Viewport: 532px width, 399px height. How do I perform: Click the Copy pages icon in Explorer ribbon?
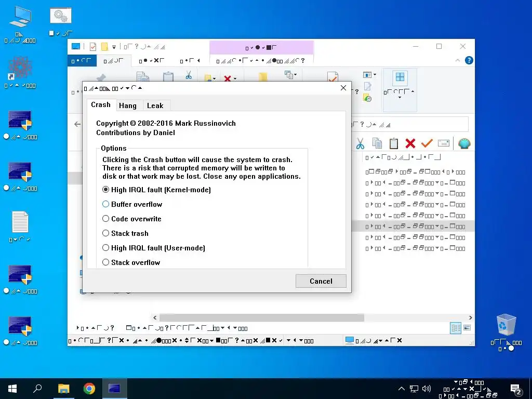click(x=143, y=77)
